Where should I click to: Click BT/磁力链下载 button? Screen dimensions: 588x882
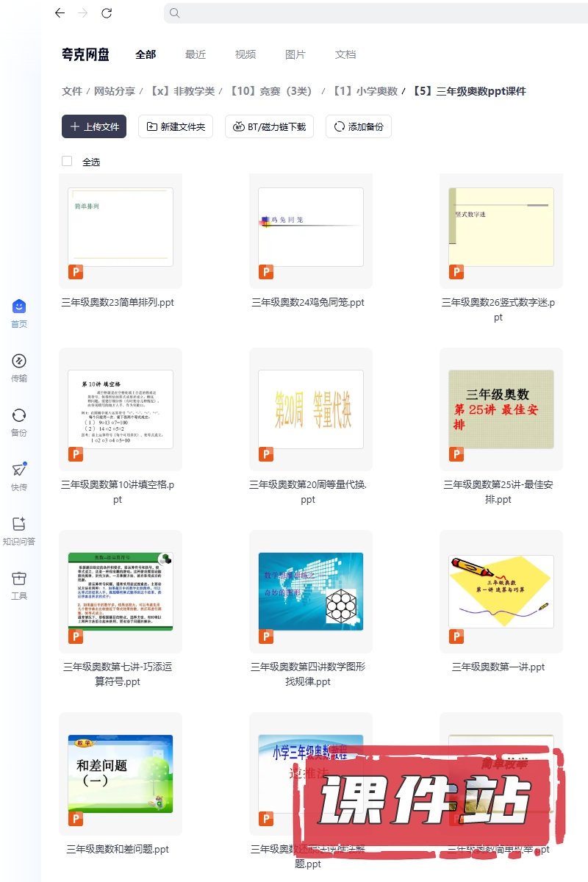[x=270, y=126]
